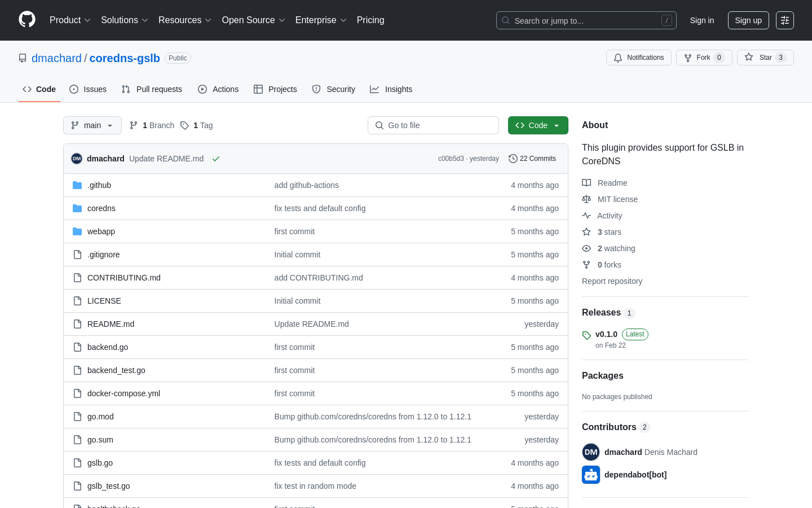
Task: Switch to the Projects tab
Action: (275, 89)
